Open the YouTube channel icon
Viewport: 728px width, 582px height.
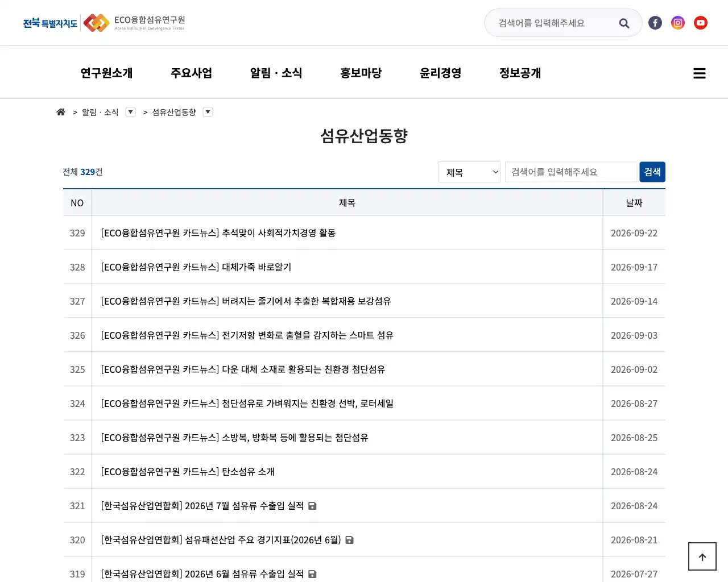tap(701, 23)
